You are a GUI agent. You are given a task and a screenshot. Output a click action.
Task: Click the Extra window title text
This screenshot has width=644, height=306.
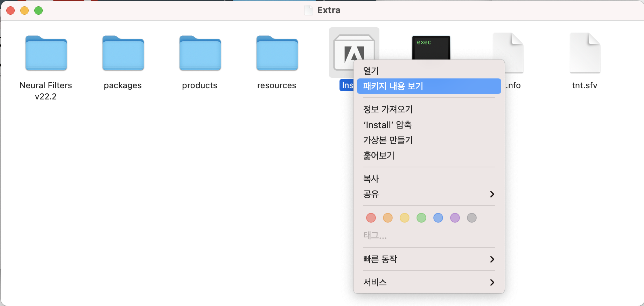pyautogui.click(x=329, y=10)
